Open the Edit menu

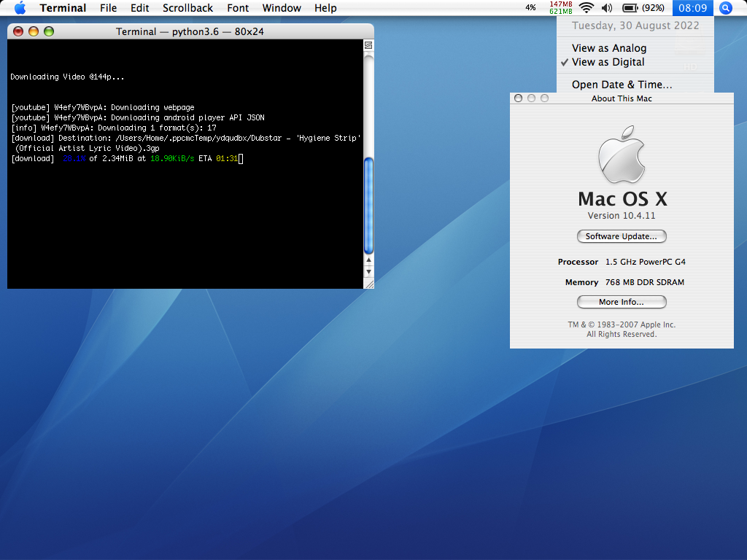(x=139, y=7)
